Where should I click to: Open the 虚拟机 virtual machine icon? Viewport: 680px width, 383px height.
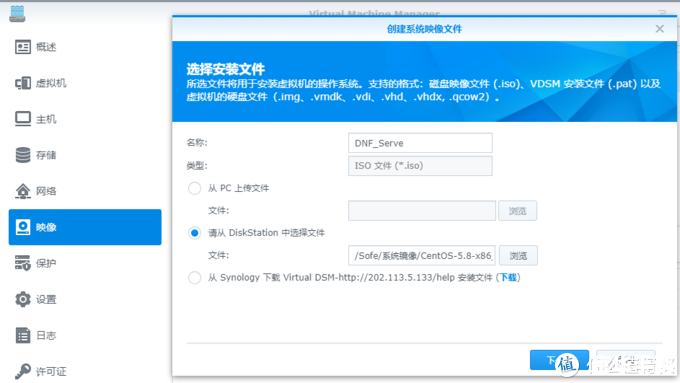tap(23, 83)
